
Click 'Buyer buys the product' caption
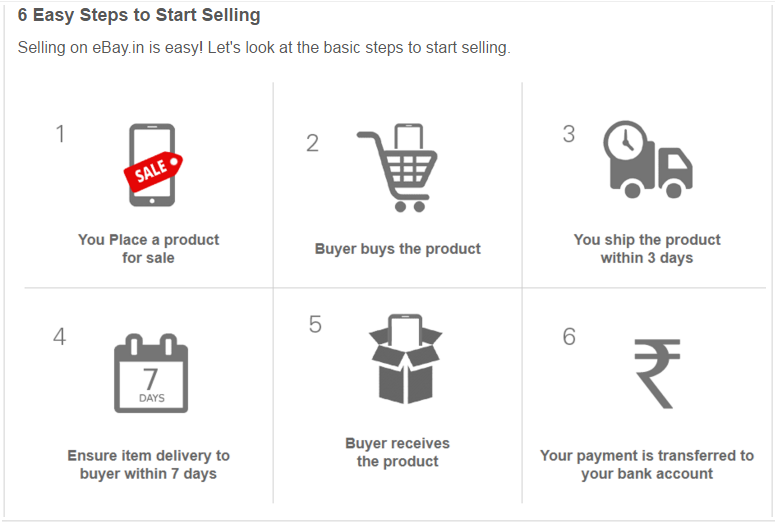(x=397, y=249)
